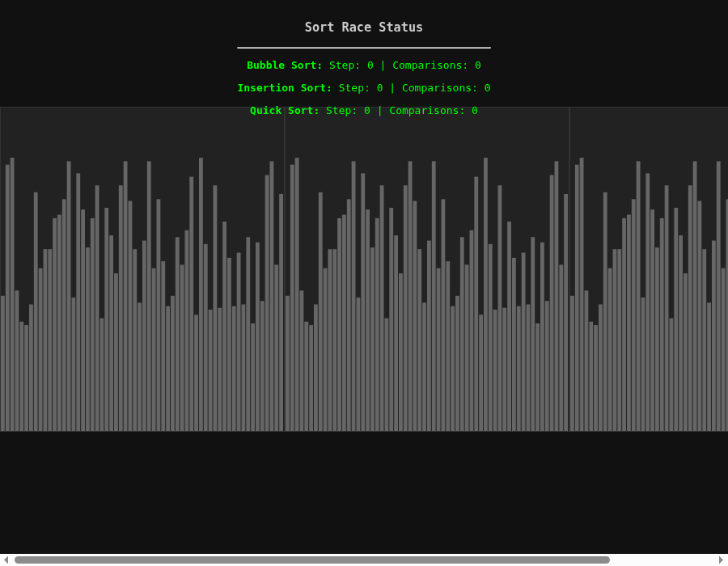728x566 pixels.
Task: Click the Sort Race Status heading
Action: coord(363,27)
